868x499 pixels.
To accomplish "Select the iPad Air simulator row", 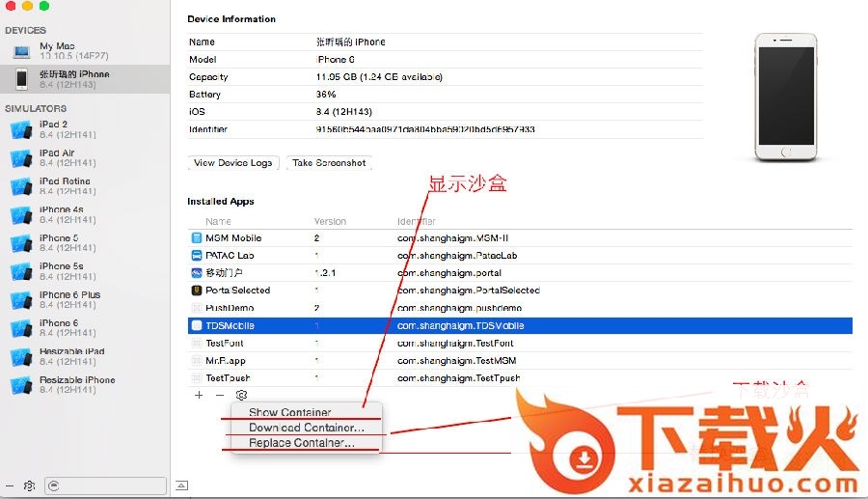I will 85,158.
